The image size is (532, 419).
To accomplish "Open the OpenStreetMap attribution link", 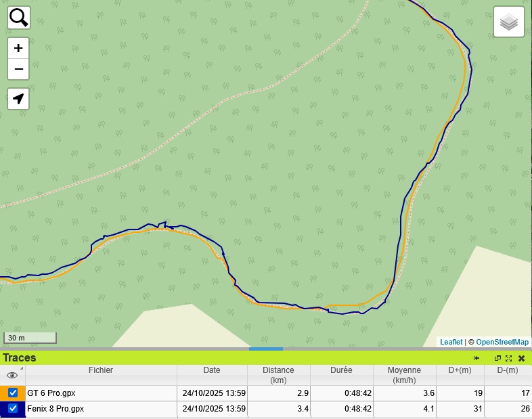I will (x=502, y=343).
